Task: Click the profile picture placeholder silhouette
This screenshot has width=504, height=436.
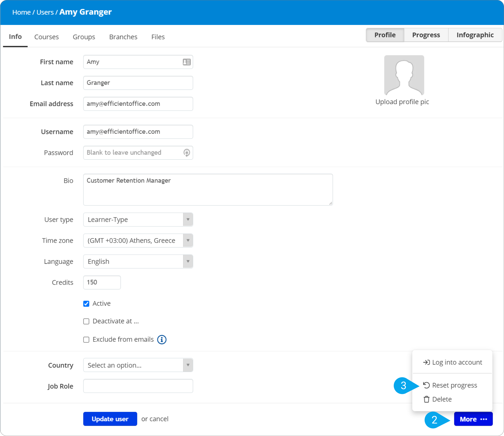Action: pyautogui.click(x=404, y=75)
